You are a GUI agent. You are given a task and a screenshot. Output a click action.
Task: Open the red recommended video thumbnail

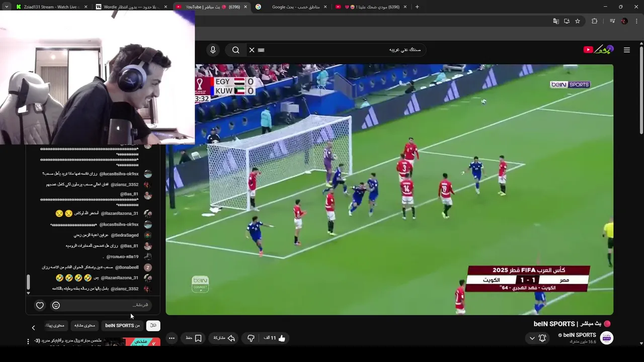pyautogui.click(x=132, y=342)
